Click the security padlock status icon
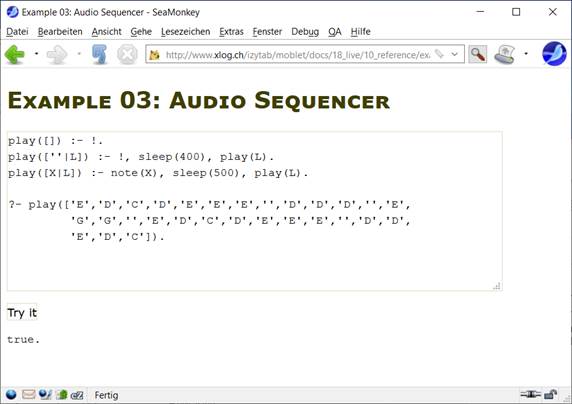This screenshot has height=404, width=572. pos(550,394)
